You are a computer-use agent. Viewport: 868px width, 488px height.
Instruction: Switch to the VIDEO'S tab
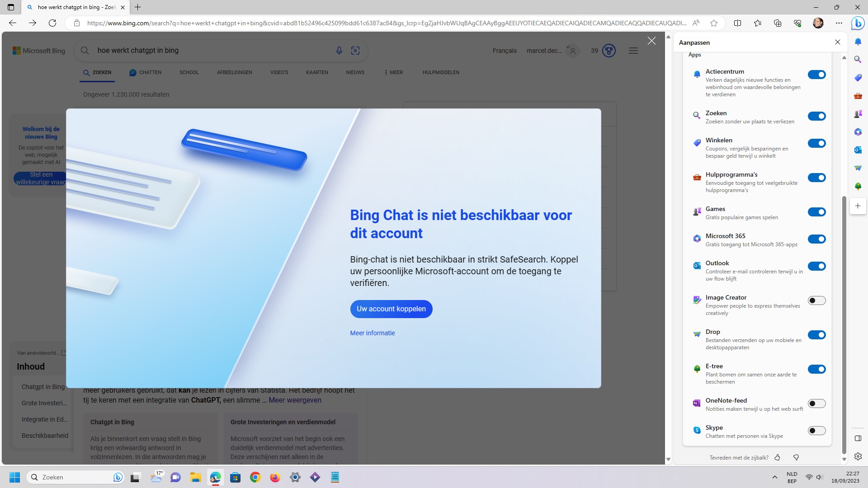[279, 72]
